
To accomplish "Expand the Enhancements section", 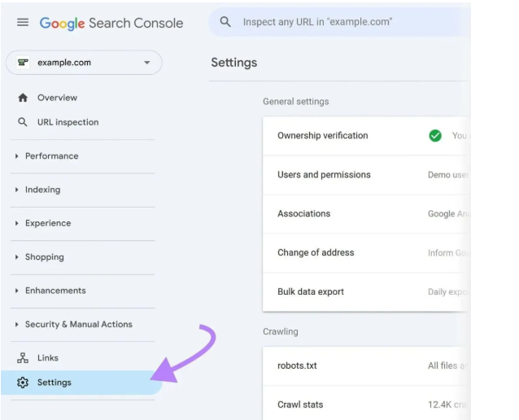I will click(55, 291).
